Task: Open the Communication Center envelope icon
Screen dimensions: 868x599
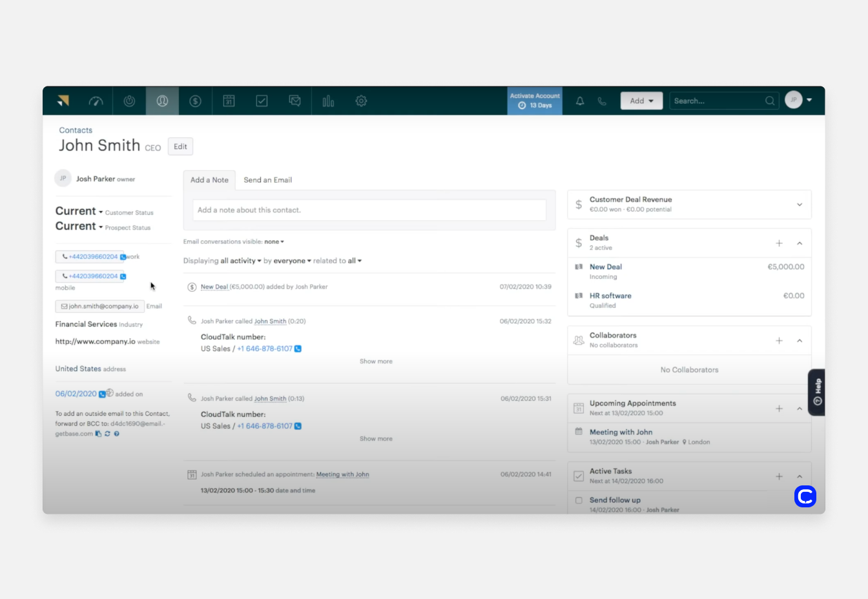Action: click(294, 101)
